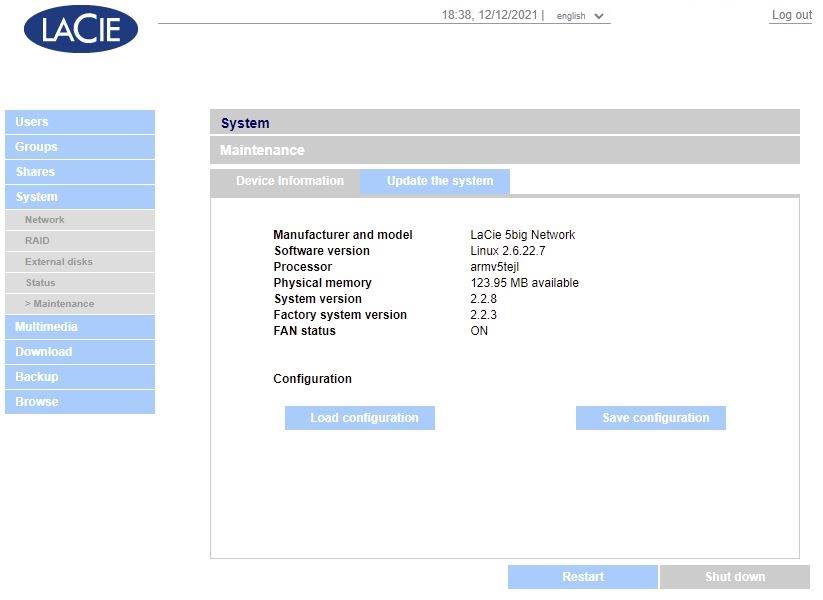Click the Save configuration button
823x600 pixels.
(x=651, y=418)
